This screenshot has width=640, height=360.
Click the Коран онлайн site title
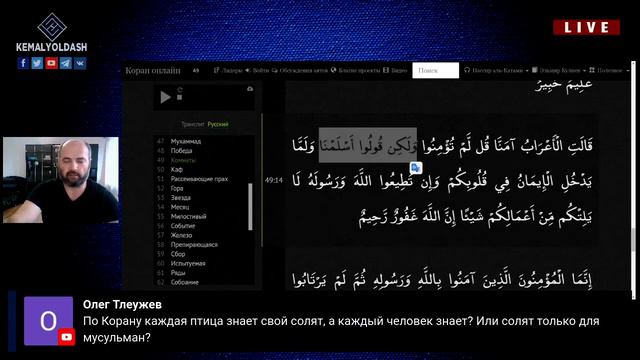(x=153, y=71)
